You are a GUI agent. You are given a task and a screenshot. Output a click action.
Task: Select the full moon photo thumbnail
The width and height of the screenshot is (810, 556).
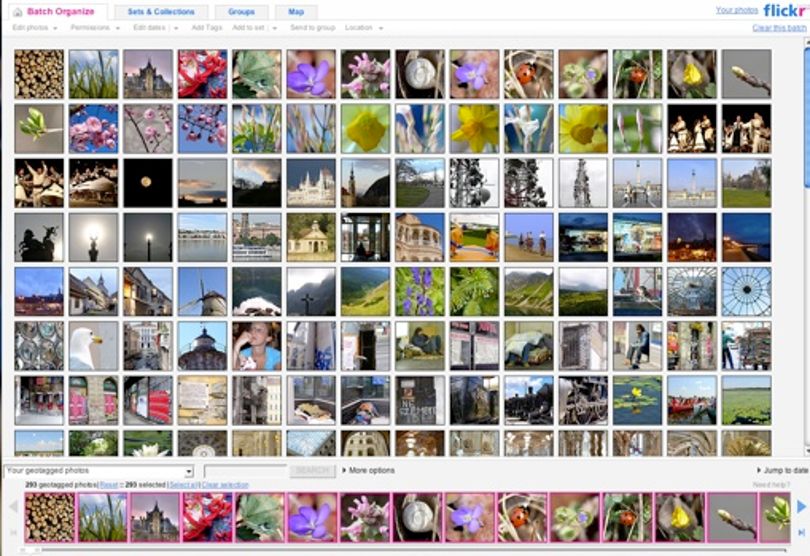148,183
